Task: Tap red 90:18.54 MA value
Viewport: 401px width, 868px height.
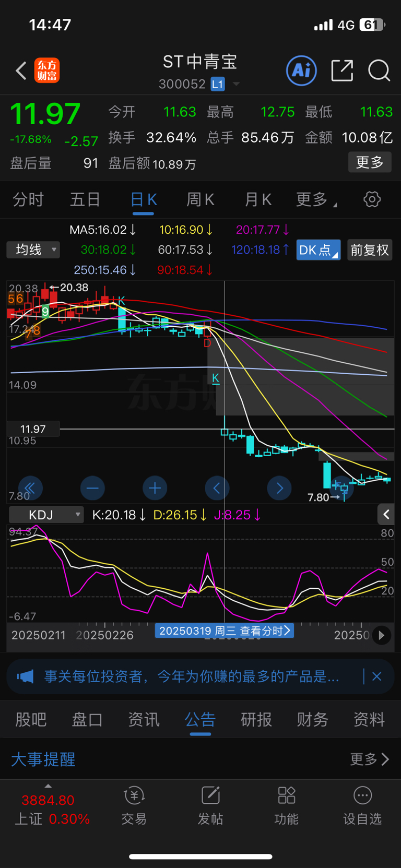Action: click(185, 270)
